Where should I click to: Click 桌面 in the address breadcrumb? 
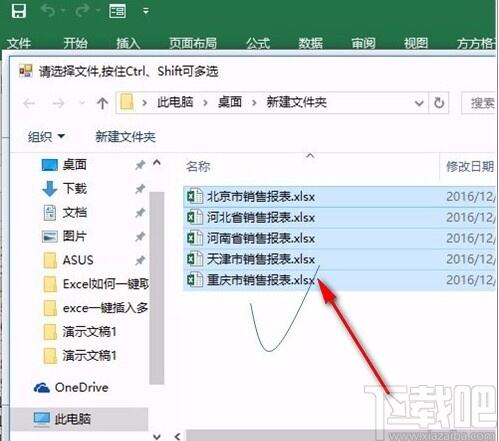(x=230, y=102)
